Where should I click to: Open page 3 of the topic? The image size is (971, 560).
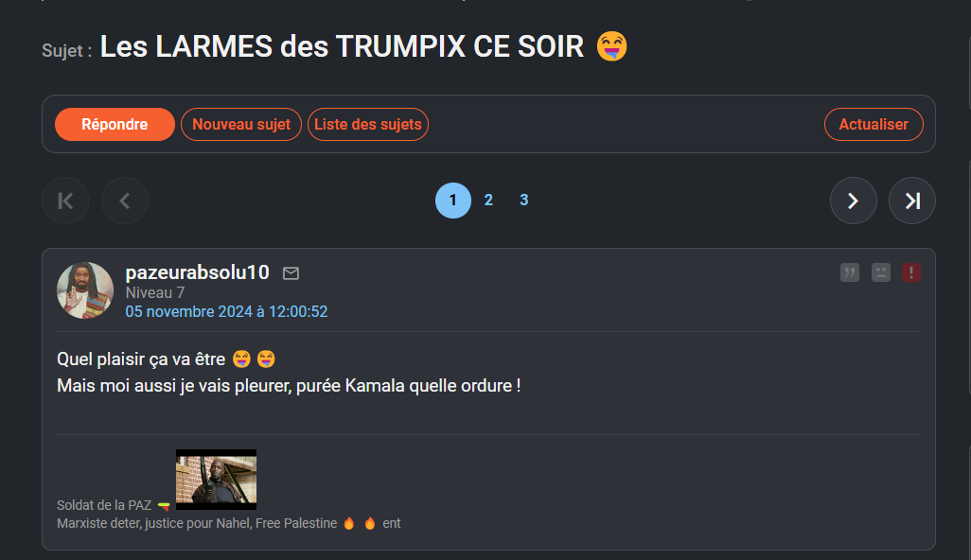pyautogui.click(x=524, y=200)
